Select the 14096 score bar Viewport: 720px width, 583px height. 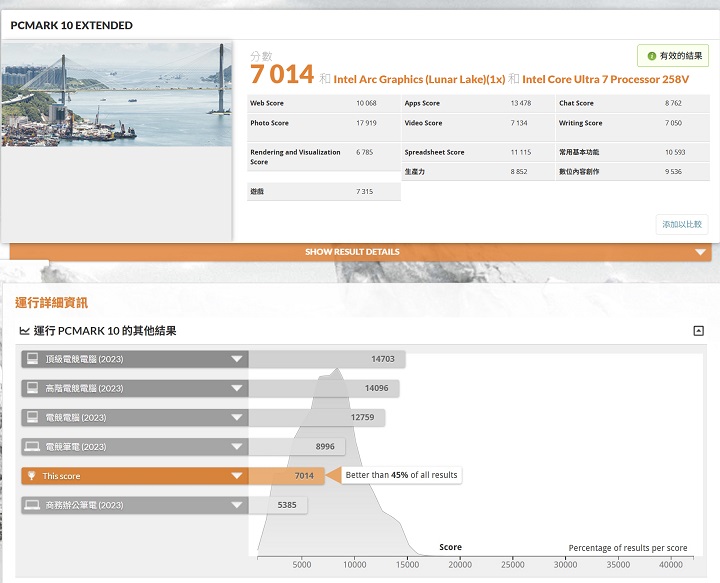324,388
